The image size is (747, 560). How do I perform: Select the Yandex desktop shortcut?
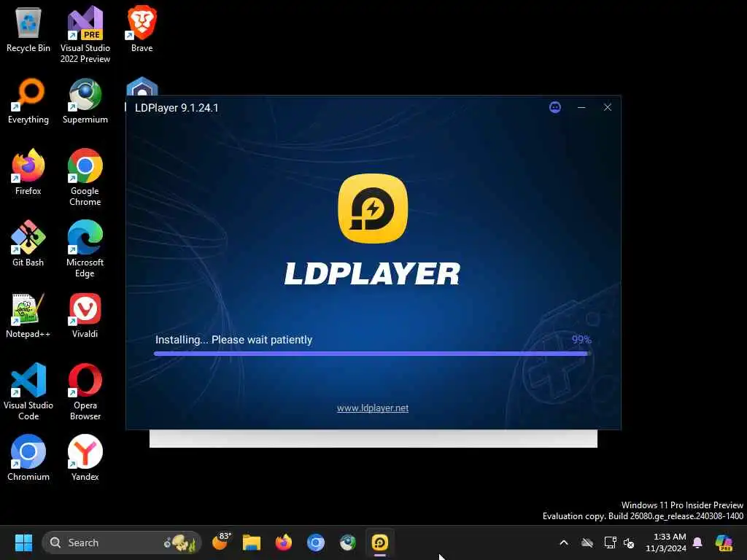tap(85, 458)
